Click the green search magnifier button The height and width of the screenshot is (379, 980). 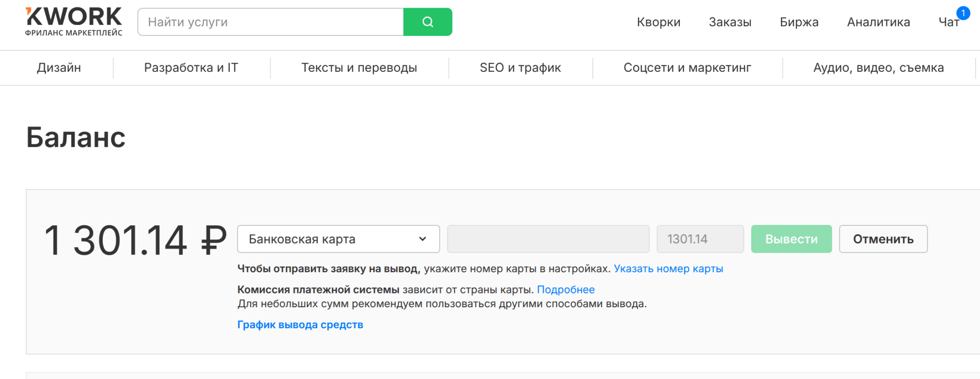click(428, 22)
